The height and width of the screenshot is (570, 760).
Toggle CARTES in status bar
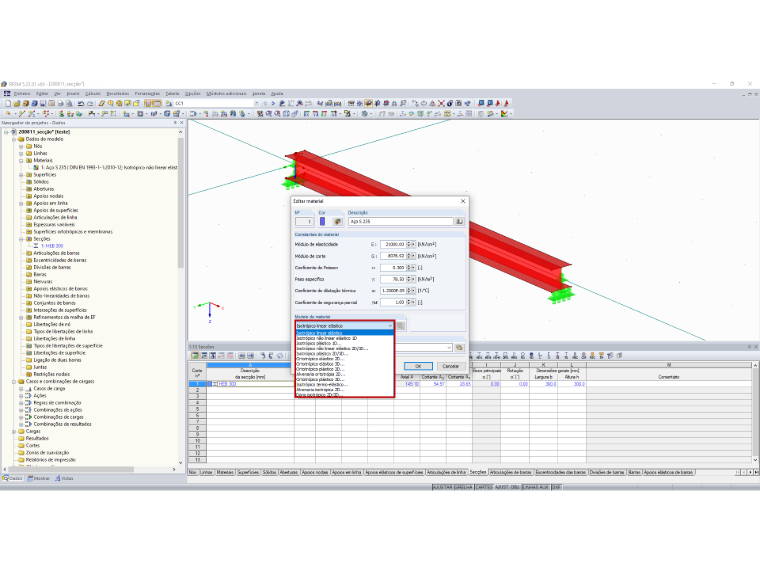[x=484, y=487]
